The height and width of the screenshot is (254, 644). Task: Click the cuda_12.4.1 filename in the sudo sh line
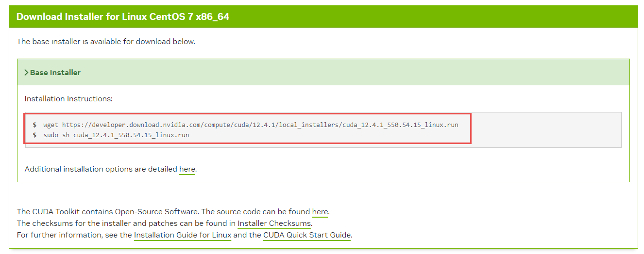[131, 135]
